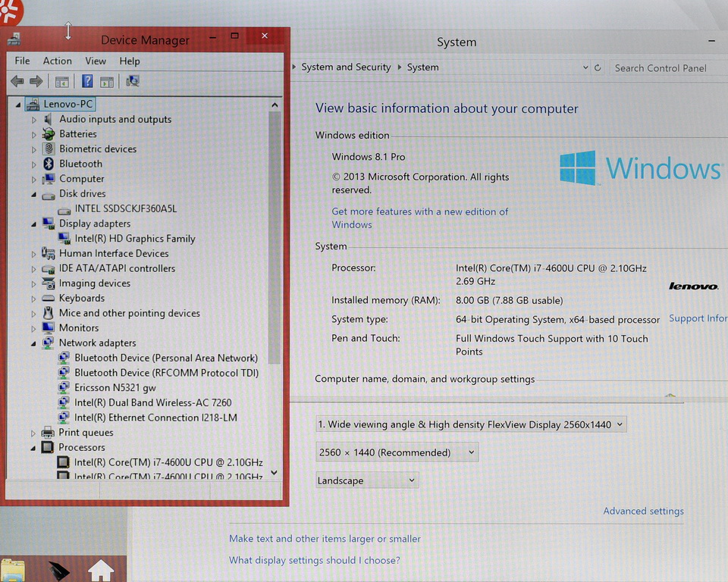Click the refresh icon in System window address bar
This screenshot has height=582, width=728.
tap(598, 67)
